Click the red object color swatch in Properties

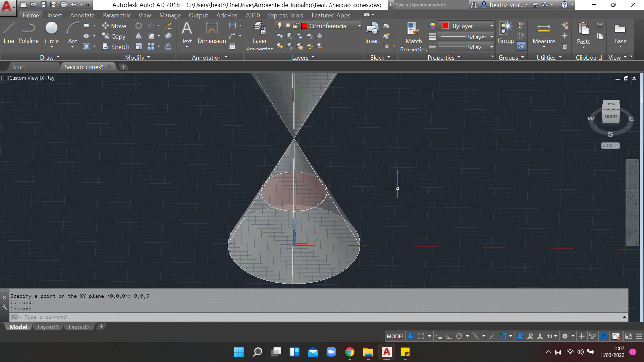point(445,26)
